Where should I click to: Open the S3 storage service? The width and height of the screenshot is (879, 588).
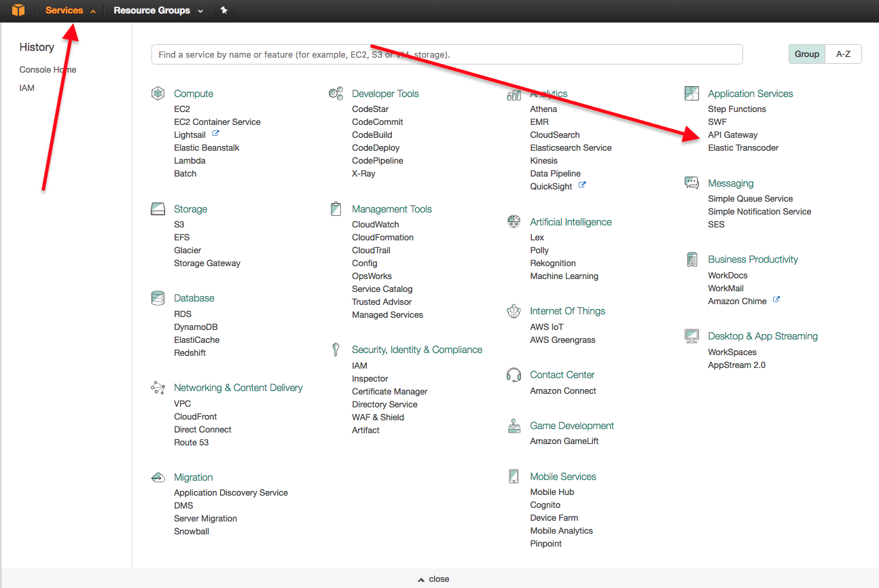pyautogui.click(x=179, y=225)
